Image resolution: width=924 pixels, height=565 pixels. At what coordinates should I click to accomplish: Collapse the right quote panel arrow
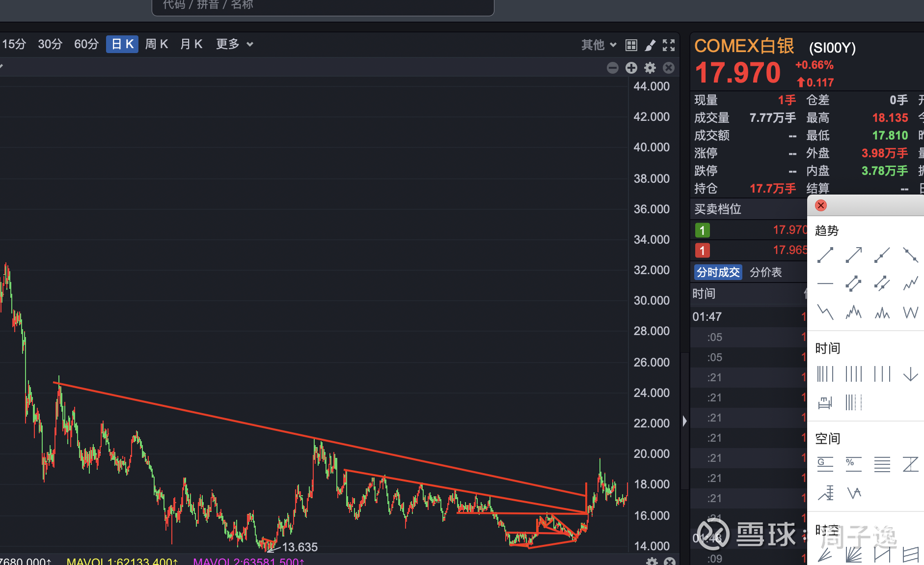[685, 421]
